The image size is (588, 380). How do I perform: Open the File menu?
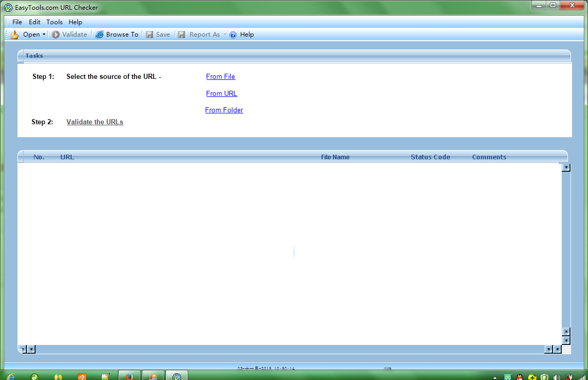point(17,22)
